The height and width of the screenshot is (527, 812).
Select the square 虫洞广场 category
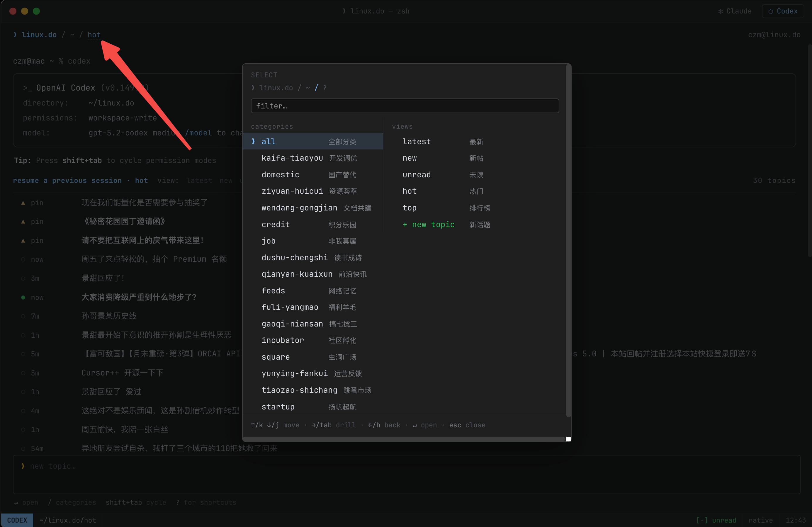click(x=313, y=357)
